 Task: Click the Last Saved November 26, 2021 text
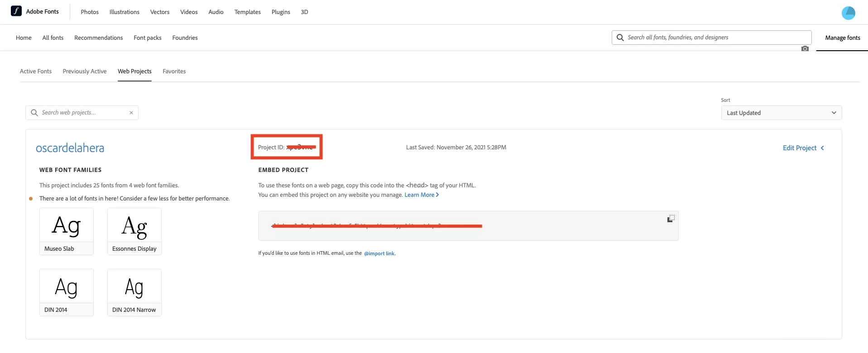[x=456, y=147]
